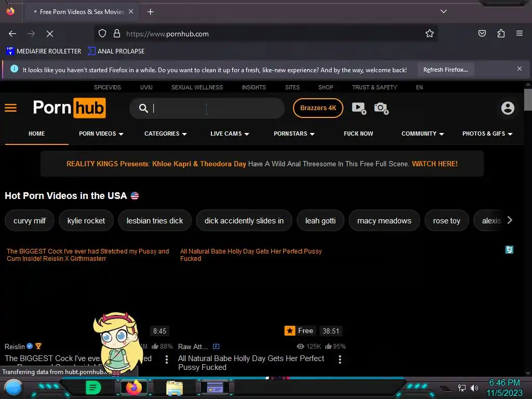Open the Firefox application menu
532x399 pixels.
point(519,33)
